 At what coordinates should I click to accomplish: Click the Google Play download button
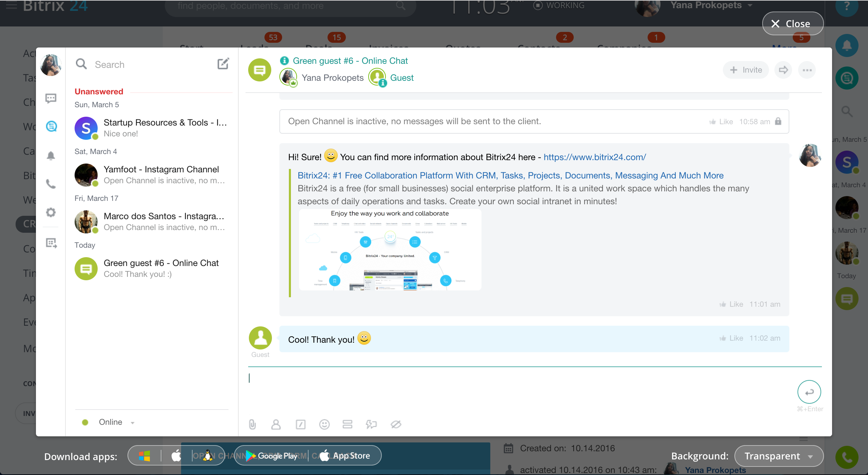click(x=271, y=456)
